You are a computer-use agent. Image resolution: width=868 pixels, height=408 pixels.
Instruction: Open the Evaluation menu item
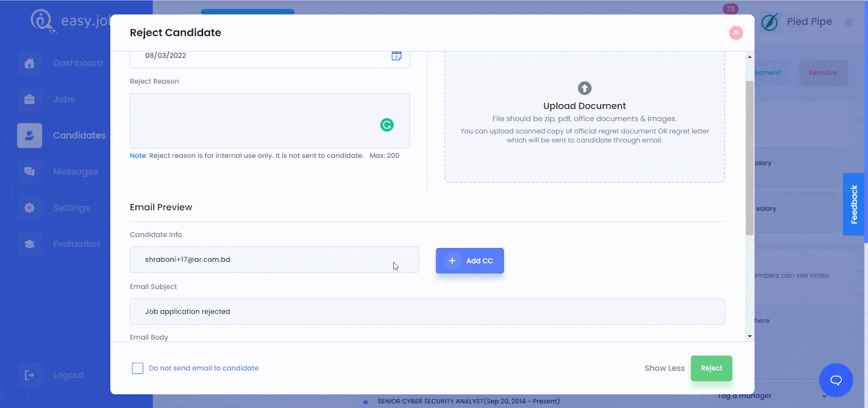76,244
